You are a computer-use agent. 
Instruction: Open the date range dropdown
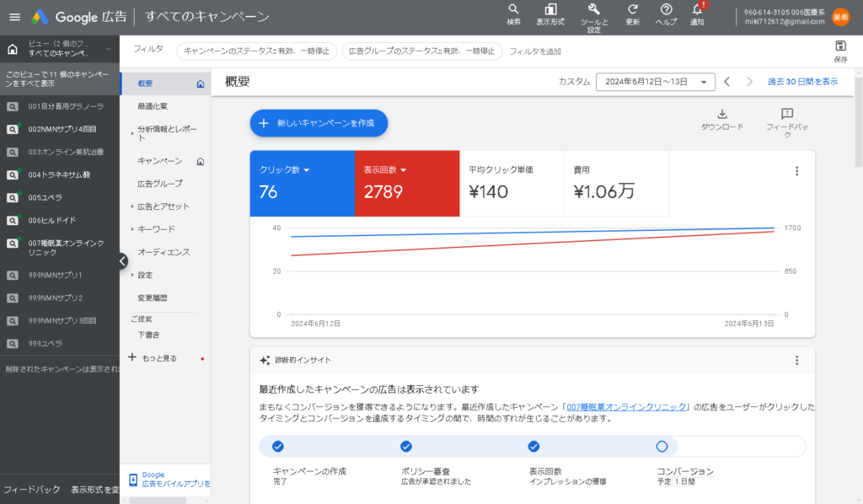tap(655, 82)
